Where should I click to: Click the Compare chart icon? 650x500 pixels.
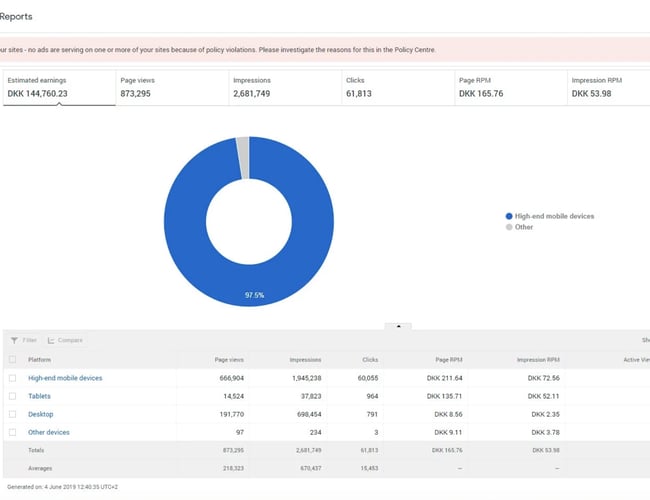[x=51, y=340]
